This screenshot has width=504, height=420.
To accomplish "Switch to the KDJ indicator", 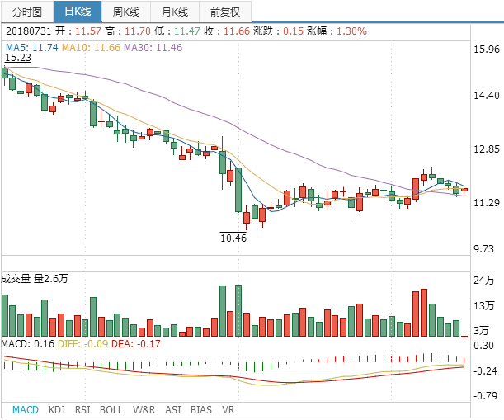I will [57, 410].
